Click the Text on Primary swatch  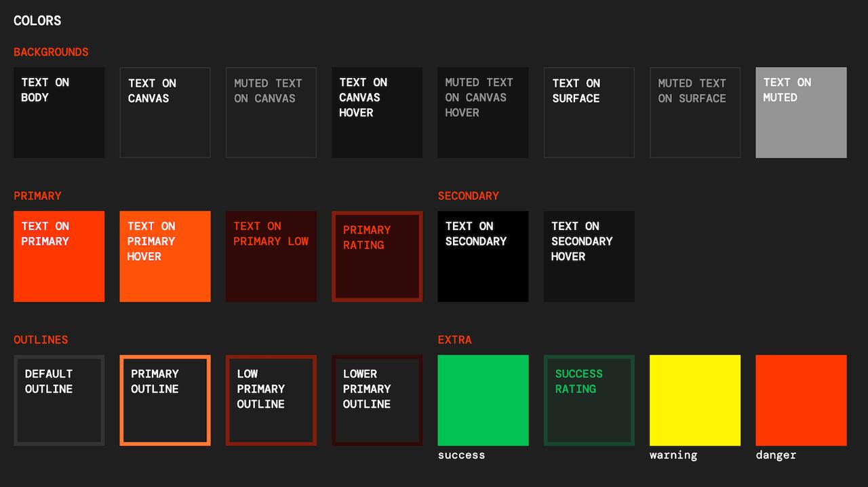pyautogui.click(x=59, y=256)
